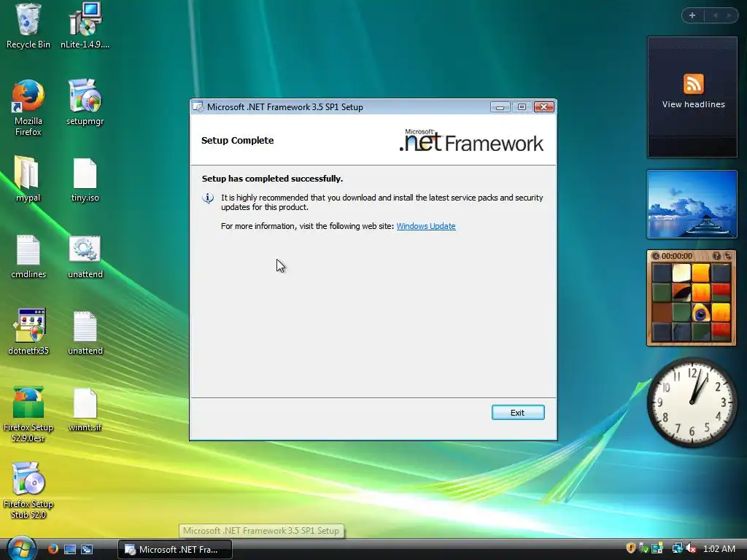This screenshot has height=560, width=747.
Task: Click the muted volume tray icon
Action: tap(691, 548)
